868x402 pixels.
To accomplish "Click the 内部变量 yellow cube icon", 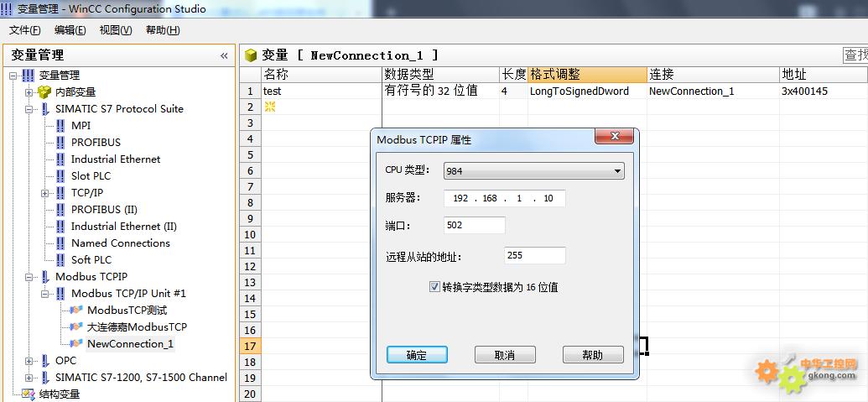I will [x=44, y=92].
